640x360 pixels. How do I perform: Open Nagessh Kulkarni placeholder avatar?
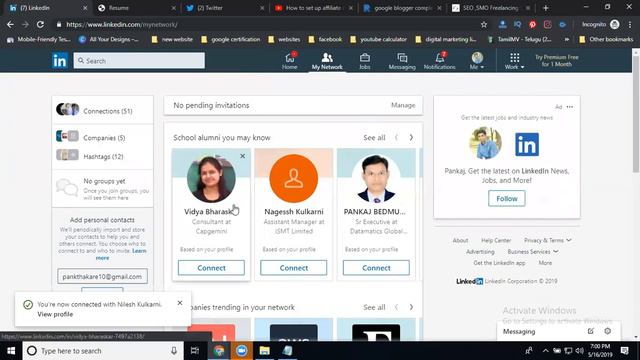(293, 178)
